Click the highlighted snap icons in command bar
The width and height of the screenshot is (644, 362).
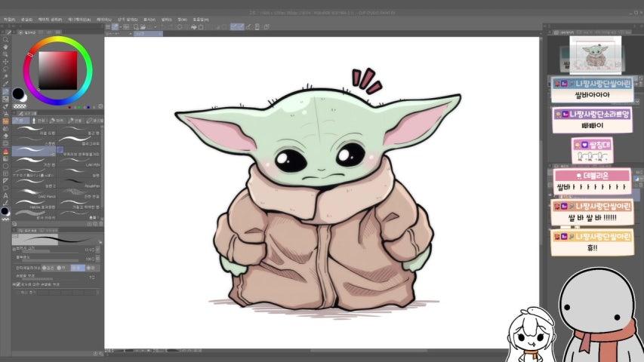tap(236, 27)
